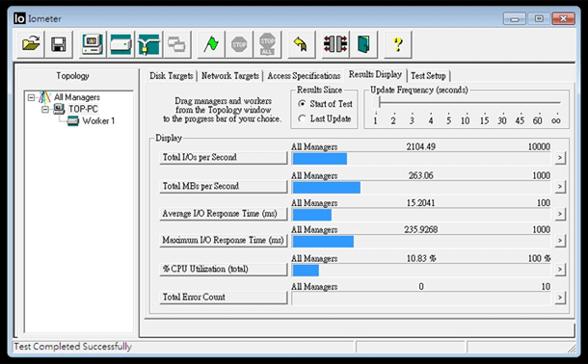Open Total Error Count arrow menu

point(560,298)
